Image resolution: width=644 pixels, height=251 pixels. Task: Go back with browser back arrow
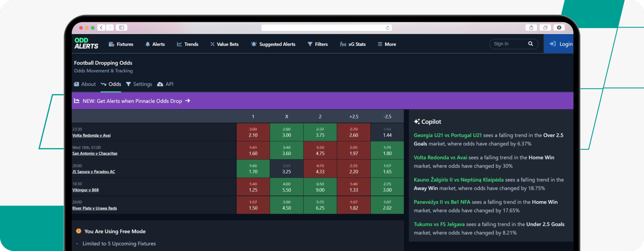point(101,28)
